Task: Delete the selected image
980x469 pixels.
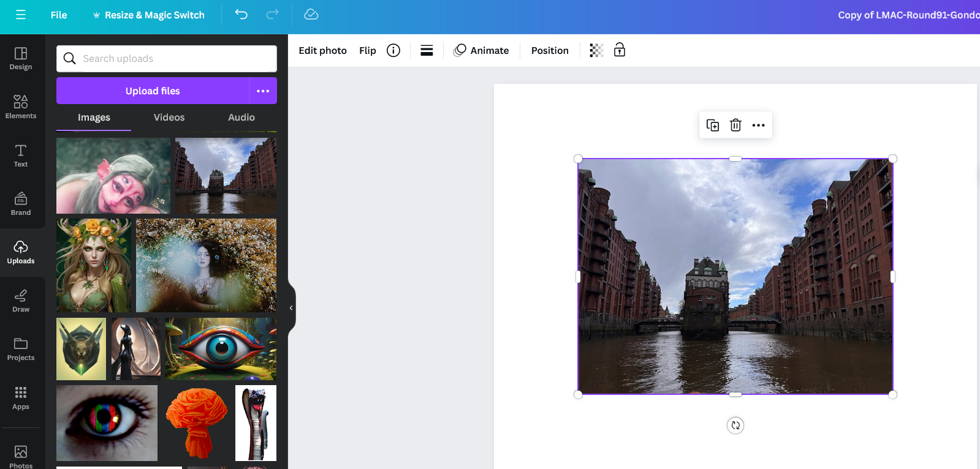Action: [735, 125]
